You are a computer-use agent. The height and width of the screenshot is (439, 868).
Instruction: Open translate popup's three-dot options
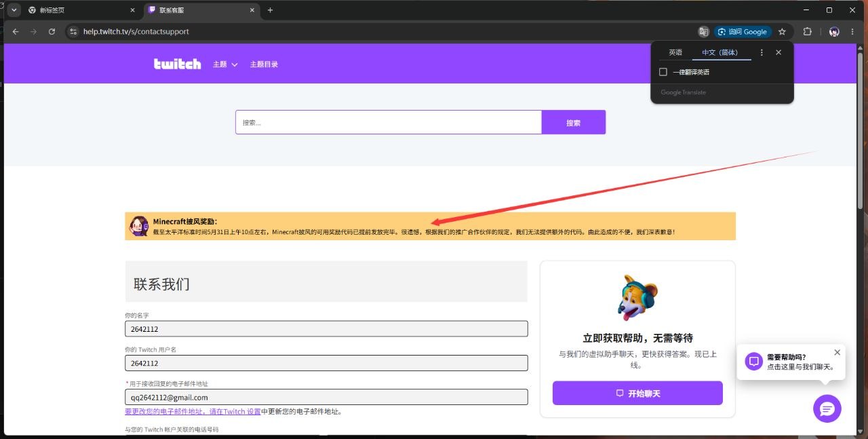(762, 52)
